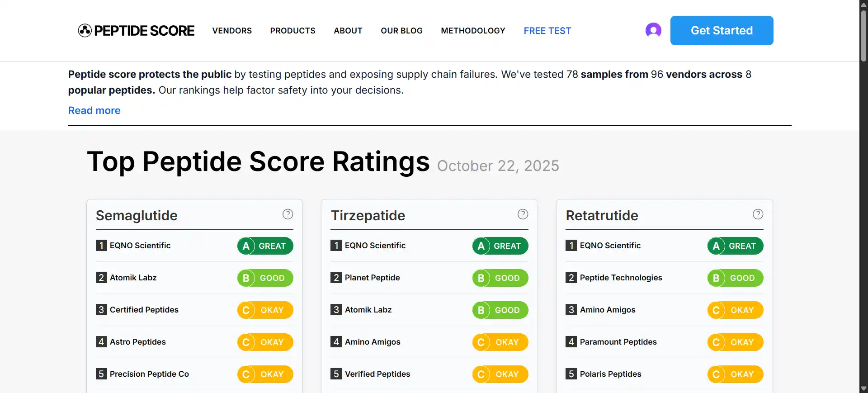Open the VENDORS menu item
The width and height of the screenshot is (868, 393).
click(232, 30)
